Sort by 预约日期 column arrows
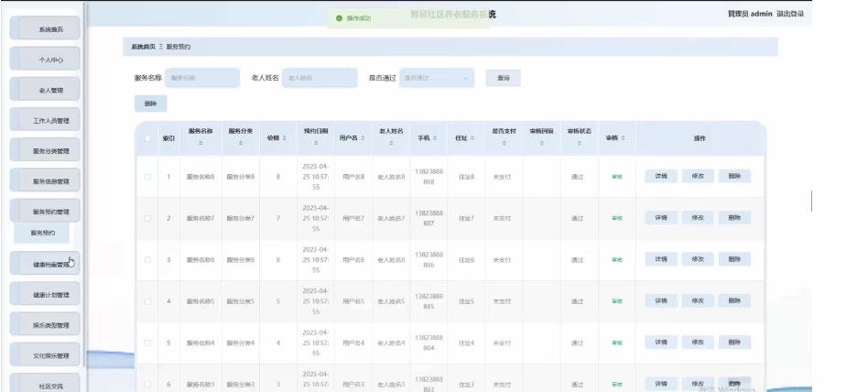Screen dimensions: 868x392 [x=315, y=144]
